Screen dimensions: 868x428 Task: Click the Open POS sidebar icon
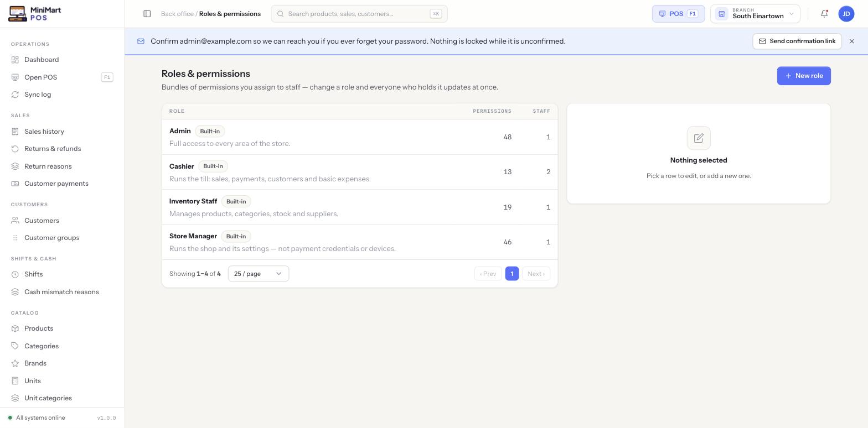(15, 77)
